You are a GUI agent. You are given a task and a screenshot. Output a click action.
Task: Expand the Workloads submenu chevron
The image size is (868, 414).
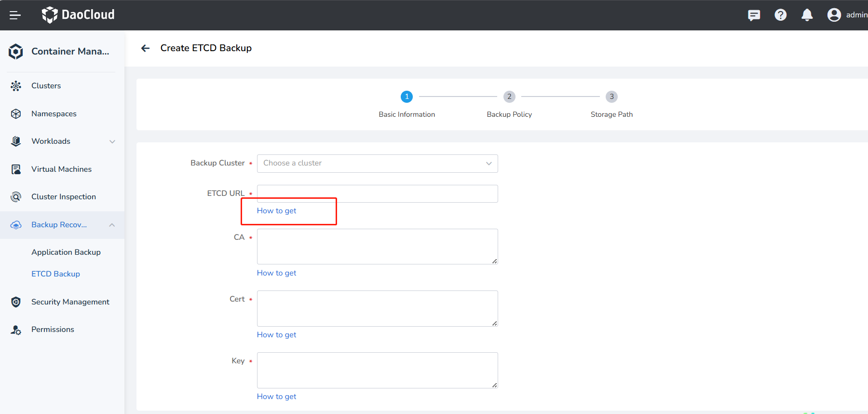tap(112, 141)
